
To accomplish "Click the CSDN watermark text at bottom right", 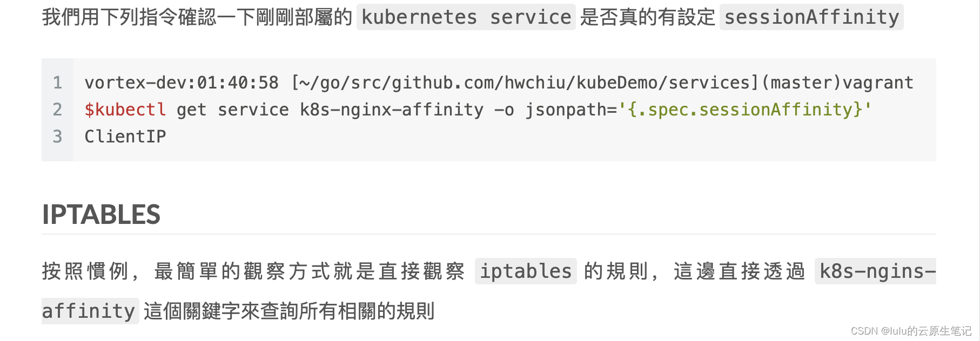I will click(911, 331).
